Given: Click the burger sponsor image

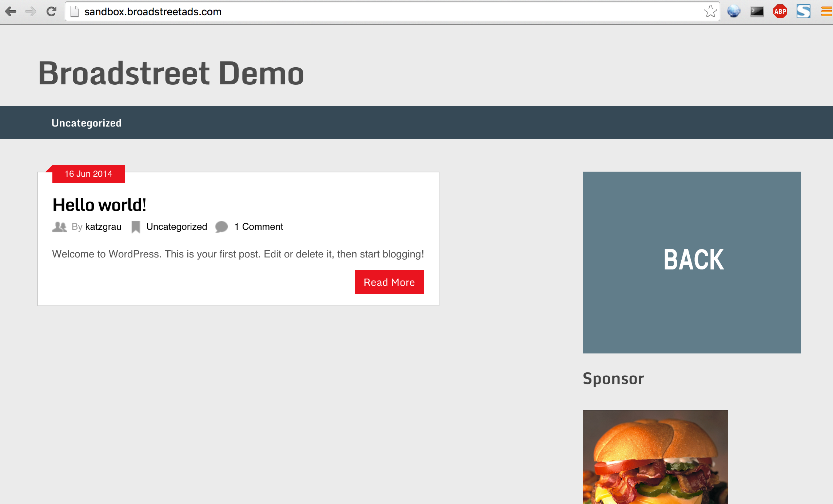Looking at the screenshot, I should pos(655,457).
